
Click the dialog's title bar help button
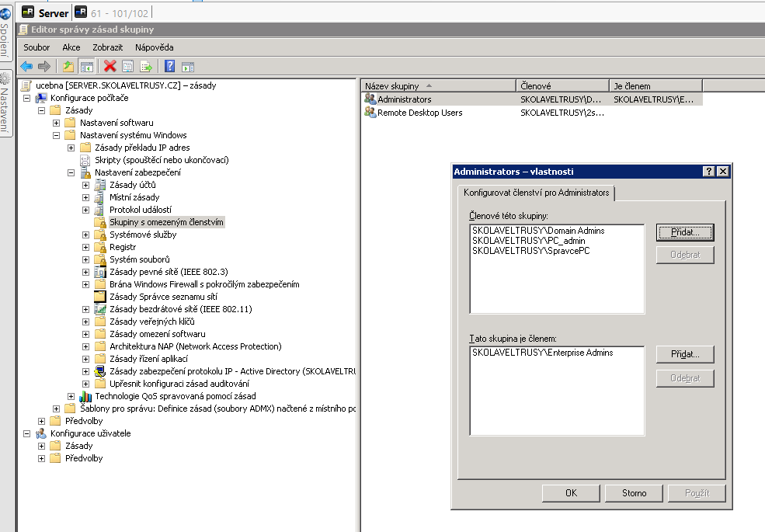click(708, 172)
